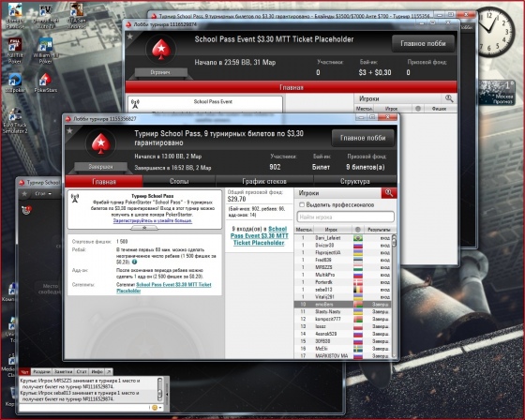This screenshot has height=420, width=525.
Task: Click the red player search magnifier icon
Action: [389, 193]
